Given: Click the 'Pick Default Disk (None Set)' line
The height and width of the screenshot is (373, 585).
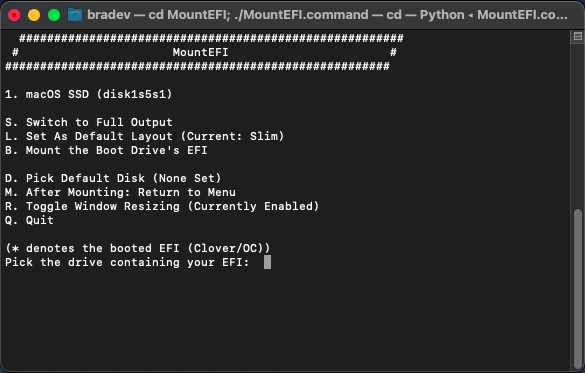Looking at the screenshot, I should (x=113, y=178).
